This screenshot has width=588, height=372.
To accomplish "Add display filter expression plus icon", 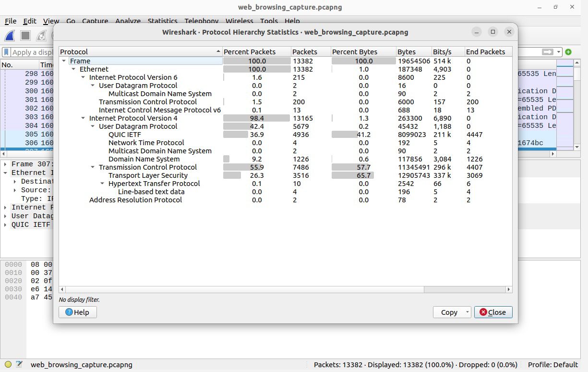I will [568, 52].
